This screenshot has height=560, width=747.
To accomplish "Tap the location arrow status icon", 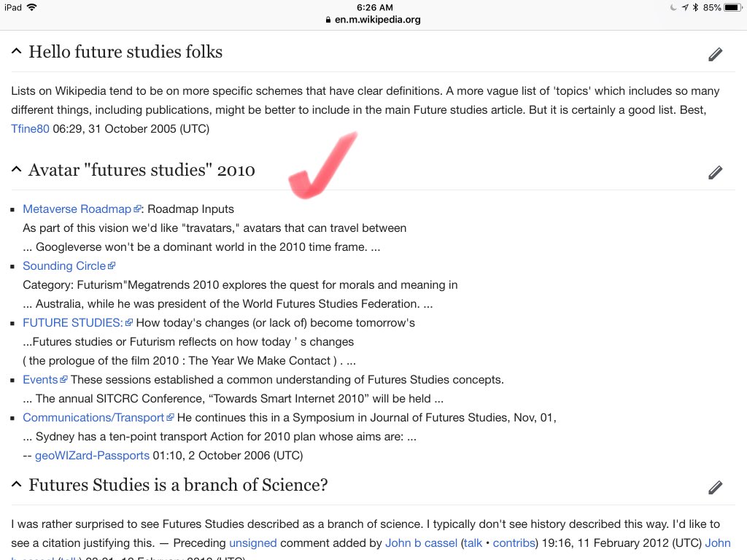I will pyautogui.click(x=684, y=7).
